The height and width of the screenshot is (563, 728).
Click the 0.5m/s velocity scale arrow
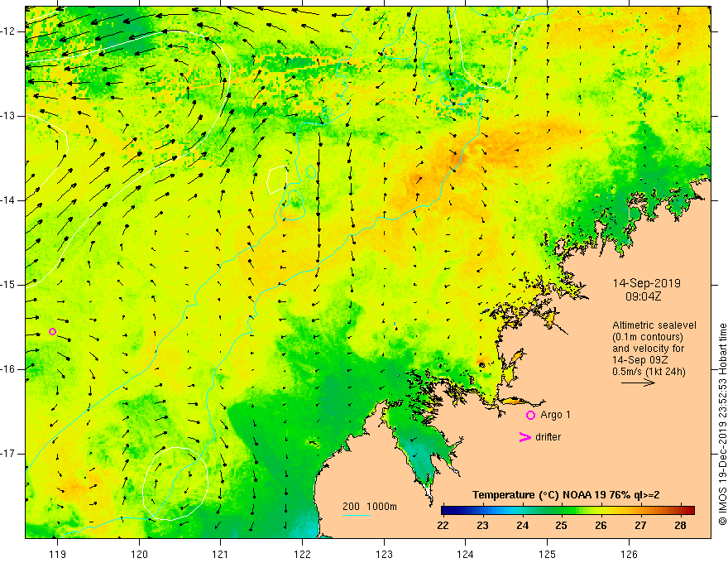point(638,383)
